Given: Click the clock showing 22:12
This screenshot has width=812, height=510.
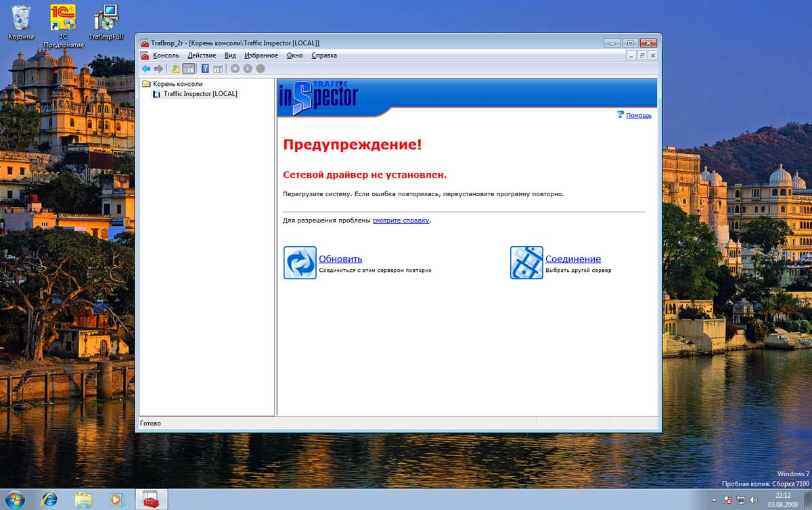Looking at the screenshot, I should [x=783, y=495].
